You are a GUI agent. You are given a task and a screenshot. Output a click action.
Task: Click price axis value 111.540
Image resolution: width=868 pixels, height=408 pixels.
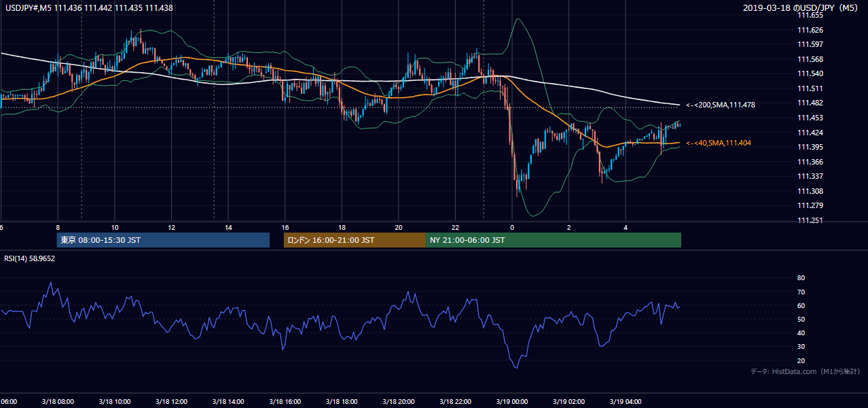click(x=811, y=73)
